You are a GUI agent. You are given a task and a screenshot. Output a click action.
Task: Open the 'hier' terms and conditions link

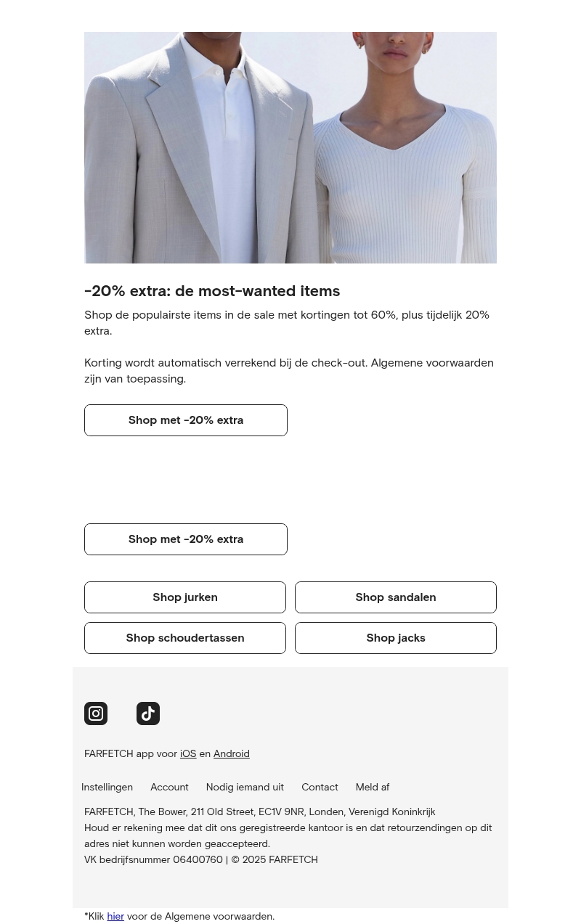pyautogui.click(x=115, y=916)
